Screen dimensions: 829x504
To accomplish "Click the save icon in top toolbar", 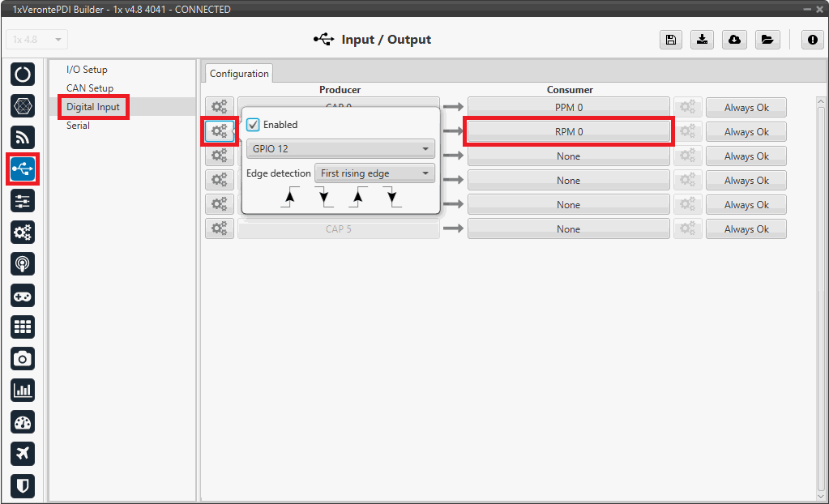I will point(670,41).
